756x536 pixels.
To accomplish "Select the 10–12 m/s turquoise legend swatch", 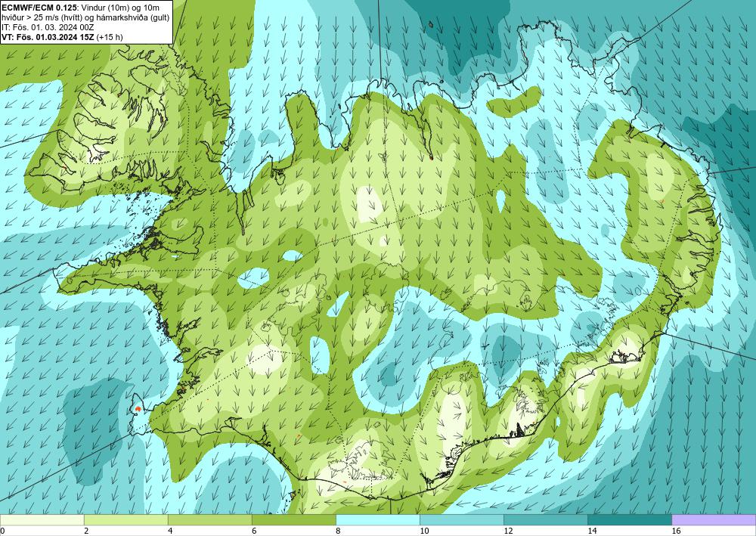I will point(462,520).
